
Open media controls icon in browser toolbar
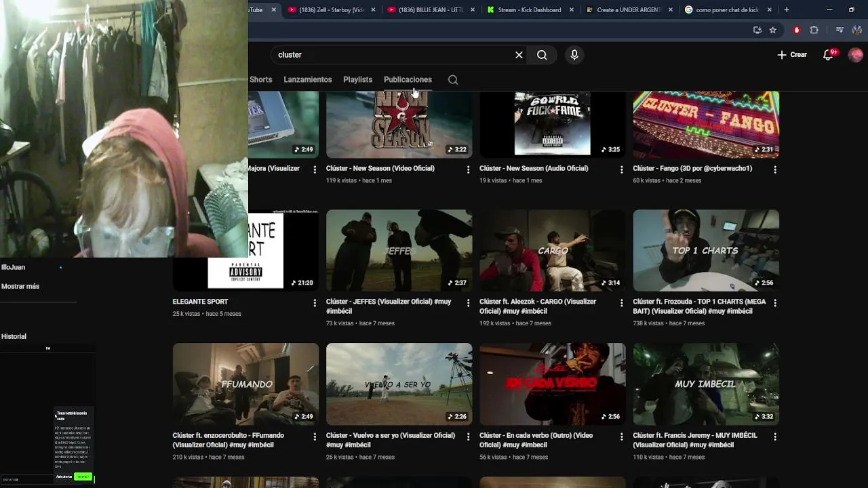pyautogui.click(x=840, y=30)
